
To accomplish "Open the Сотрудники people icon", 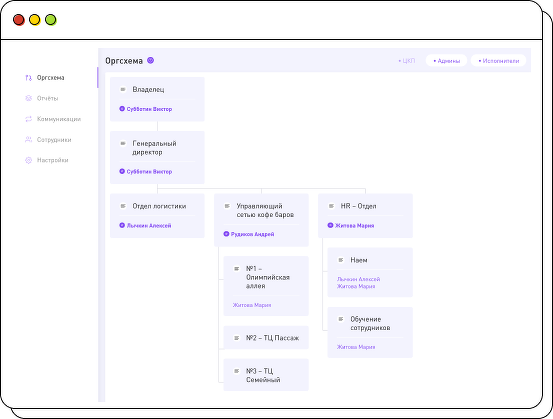I will (x=29, y=140).
